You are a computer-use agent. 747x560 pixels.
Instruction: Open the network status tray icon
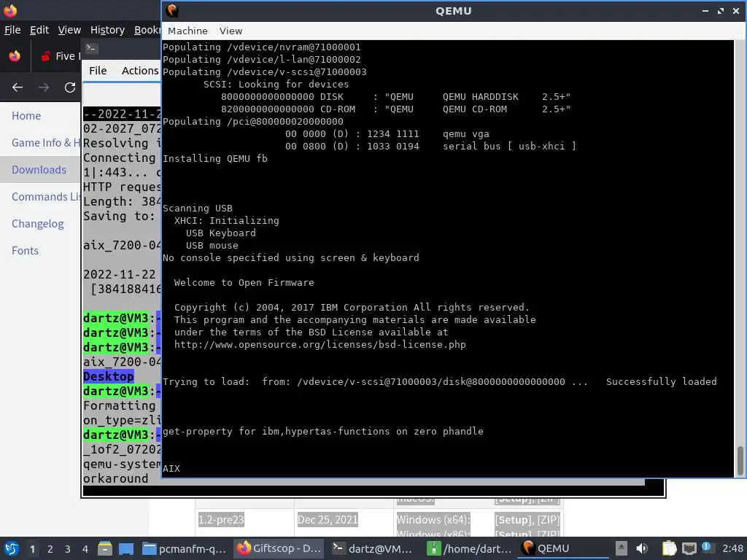pos(689,548)
